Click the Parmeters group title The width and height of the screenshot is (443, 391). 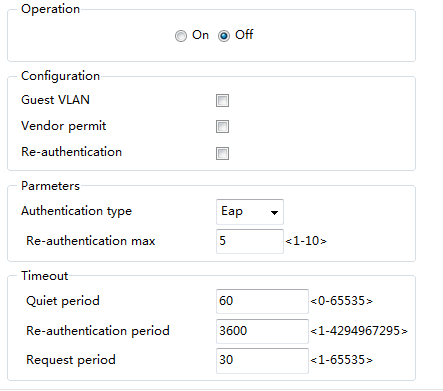click(50, 186)
